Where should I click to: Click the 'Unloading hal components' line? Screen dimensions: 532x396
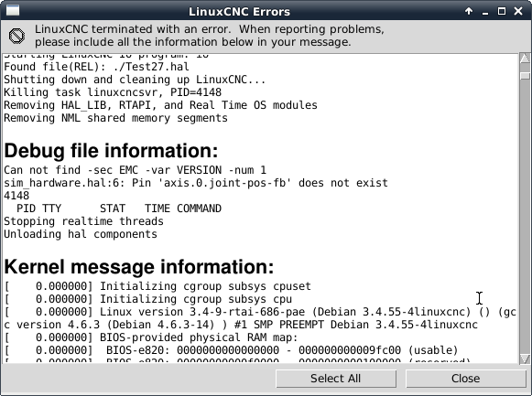(x=81, y=234)
